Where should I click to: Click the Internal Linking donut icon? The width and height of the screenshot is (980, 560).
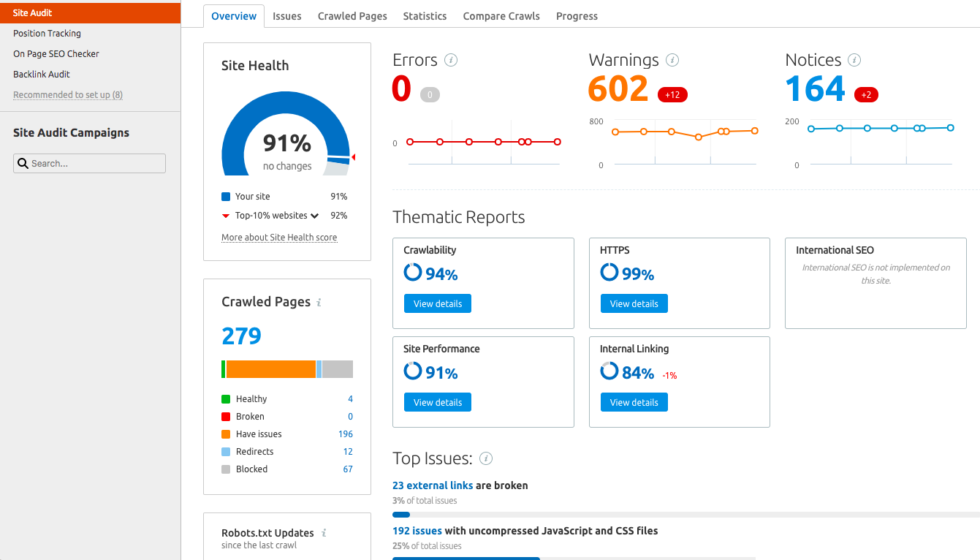[609, 371]
